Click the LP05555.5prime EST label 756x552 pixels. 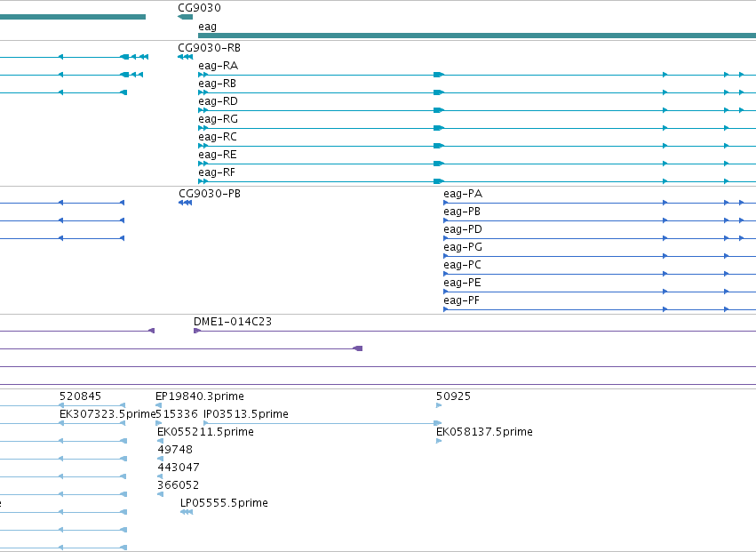[x=224, y=503]
